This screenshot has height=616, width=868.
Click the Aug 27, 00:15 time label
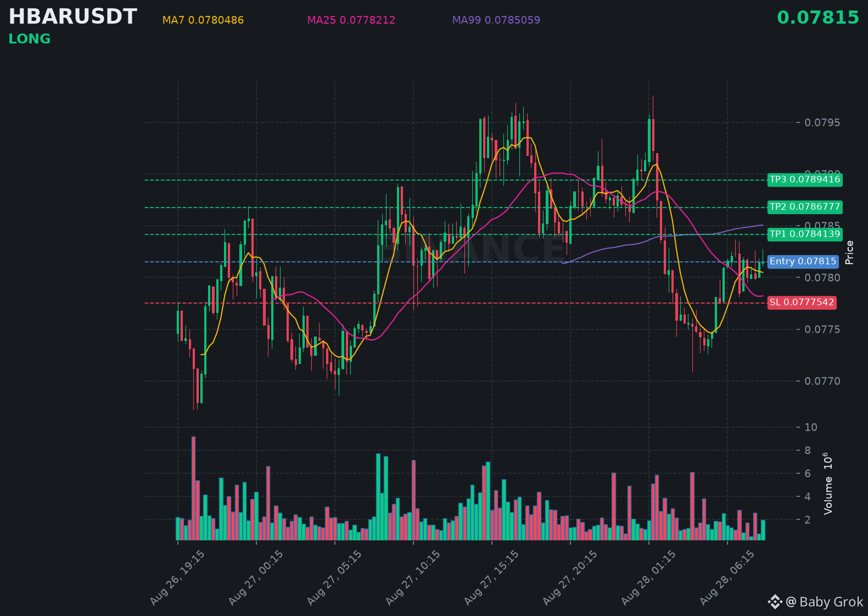point(256,578)
